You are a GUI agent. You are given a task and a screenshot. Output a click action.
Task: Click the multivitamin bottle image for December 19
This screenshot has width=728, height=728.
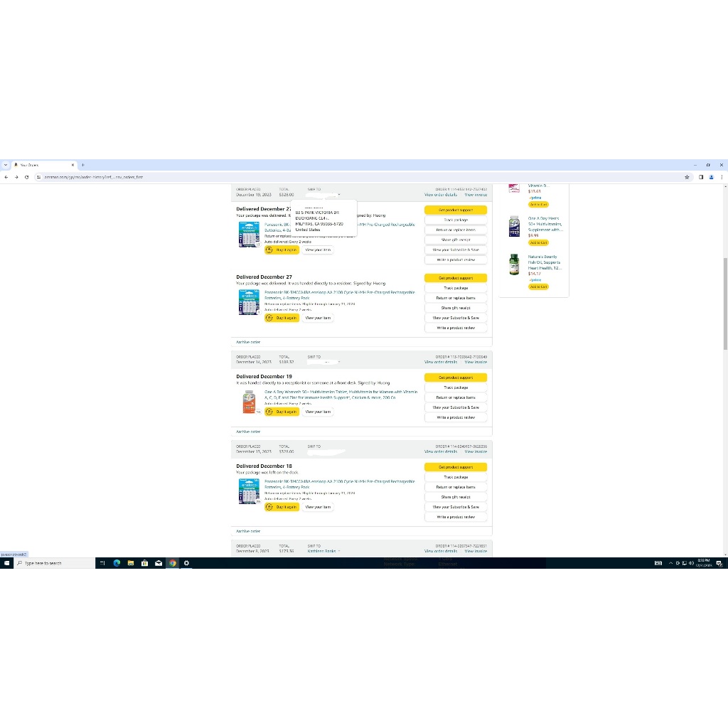pos(249,402)
